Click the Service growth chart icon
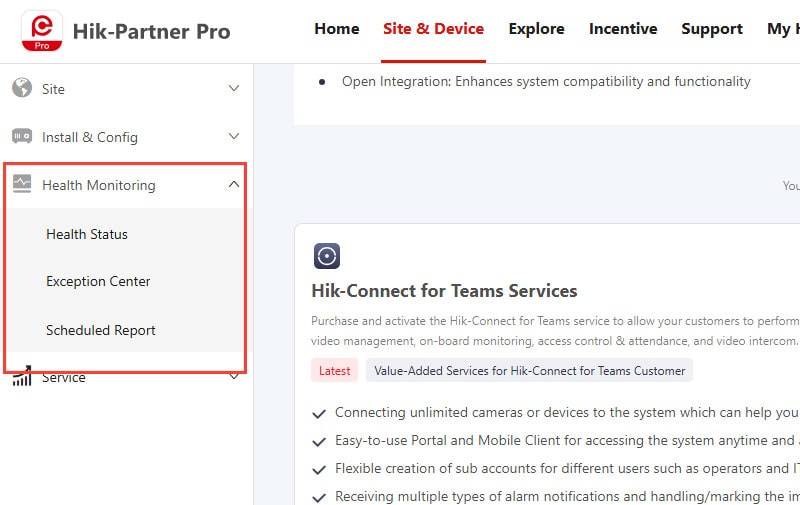This screenshot has width=800, height=505. (x=22, y=376)
